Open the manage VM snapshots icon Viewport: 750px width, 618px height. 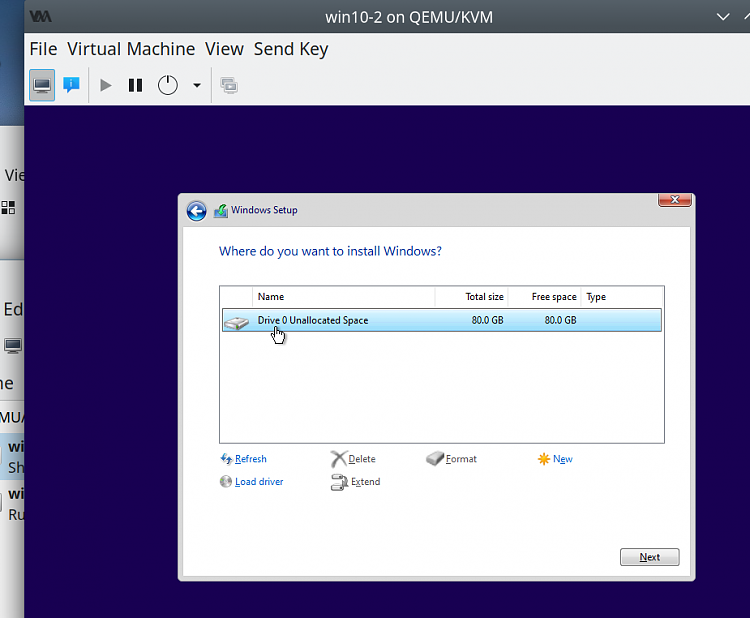[229, 86]
